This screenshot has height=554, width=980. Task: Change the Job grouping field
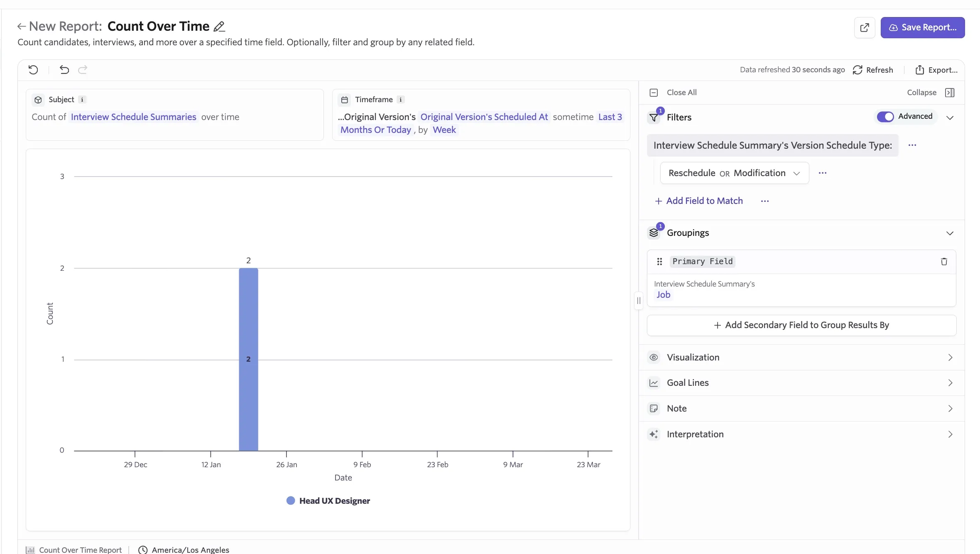pos(664,295)
